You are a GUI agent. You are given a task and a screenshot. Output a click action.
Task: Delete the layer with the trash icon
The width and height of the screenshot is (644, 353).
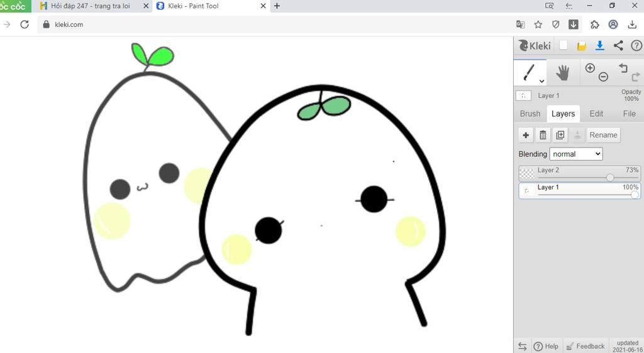[543, 135]
